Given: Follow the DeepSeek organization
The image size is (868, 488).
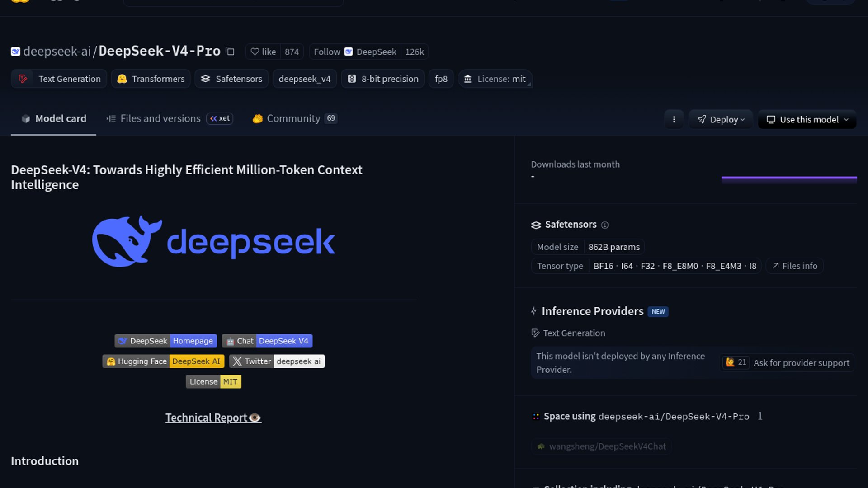Looking at the screenshot, I should (327, 52).
